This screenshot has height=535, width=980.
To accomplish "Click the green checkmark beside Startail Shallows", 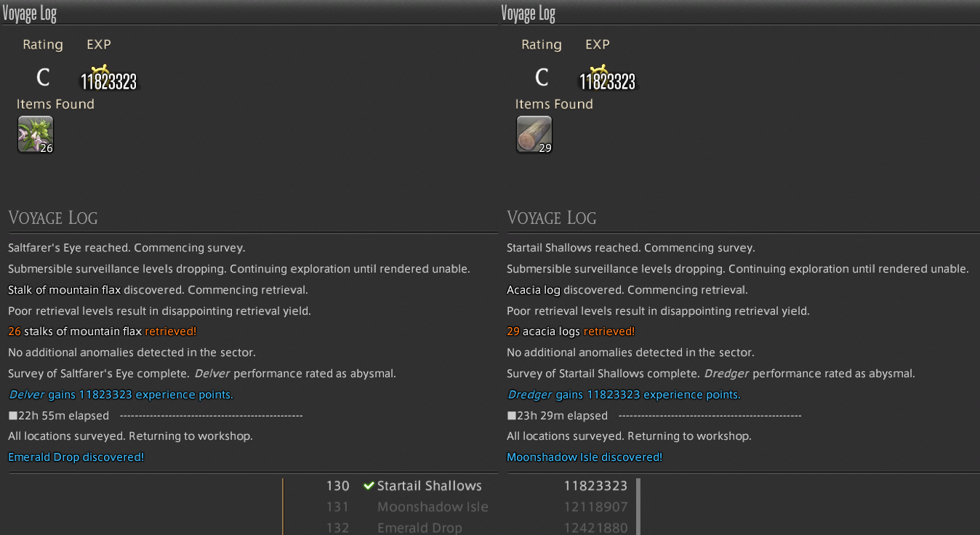I will click(369, 486).
